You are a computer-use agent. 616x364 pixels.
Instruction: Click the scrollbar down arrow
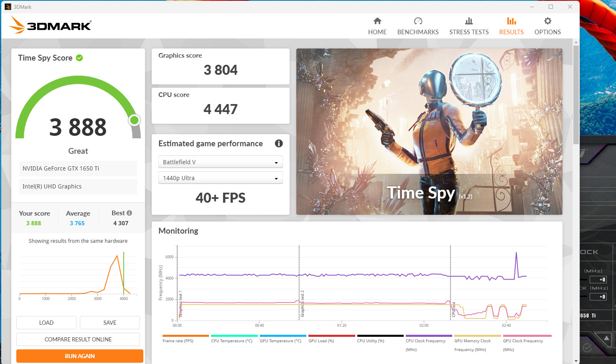pos(576,361)
